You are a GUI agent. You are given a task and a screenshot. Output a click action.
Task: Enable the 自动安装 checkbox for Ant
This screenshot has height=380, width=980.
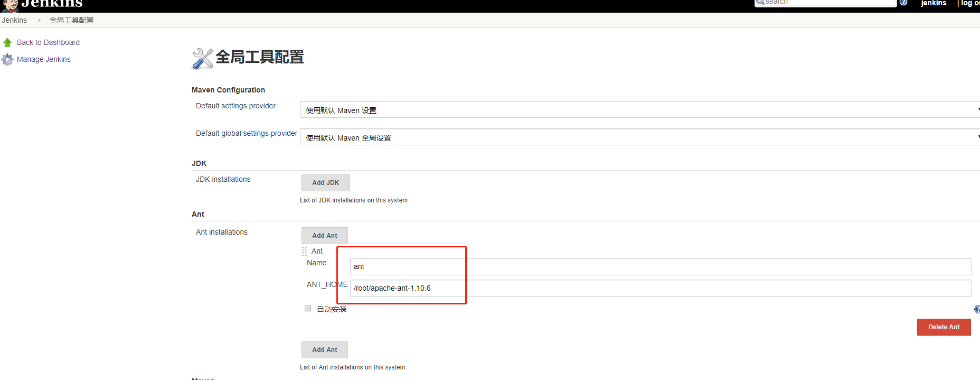click(308, 308)
